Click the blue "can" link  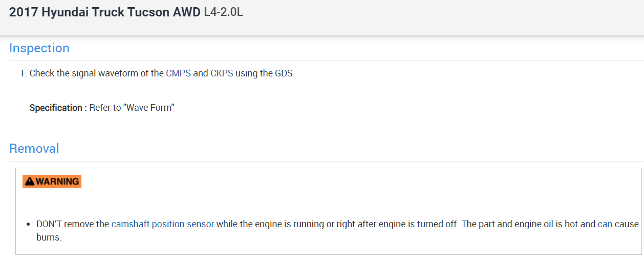(x=605, y=224)
